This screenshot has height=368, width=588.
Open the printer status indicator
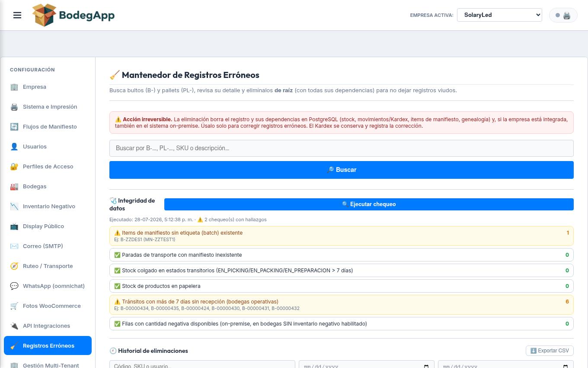(563, 15)
